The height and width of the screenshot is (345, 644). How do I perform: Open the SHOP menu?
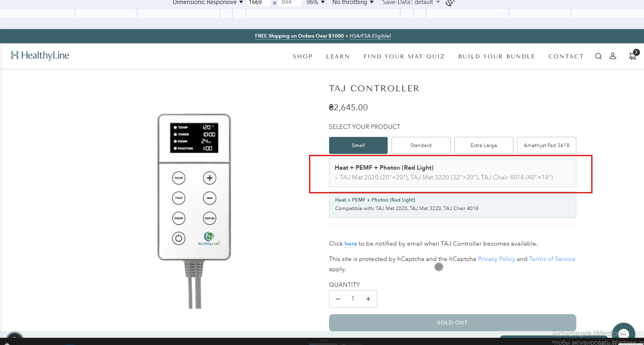pos(303,57)
